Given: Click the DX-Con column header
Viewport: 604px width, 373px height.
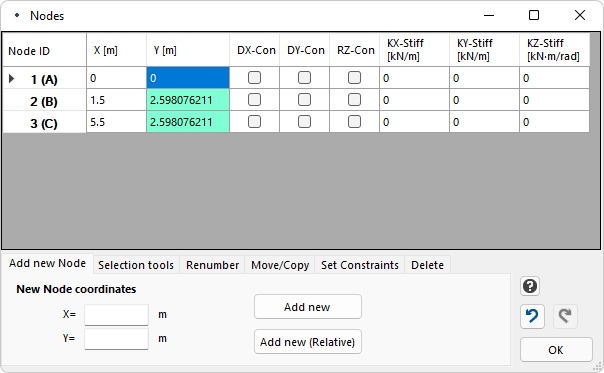Looking at the screenshot, I should coord(255,50).
